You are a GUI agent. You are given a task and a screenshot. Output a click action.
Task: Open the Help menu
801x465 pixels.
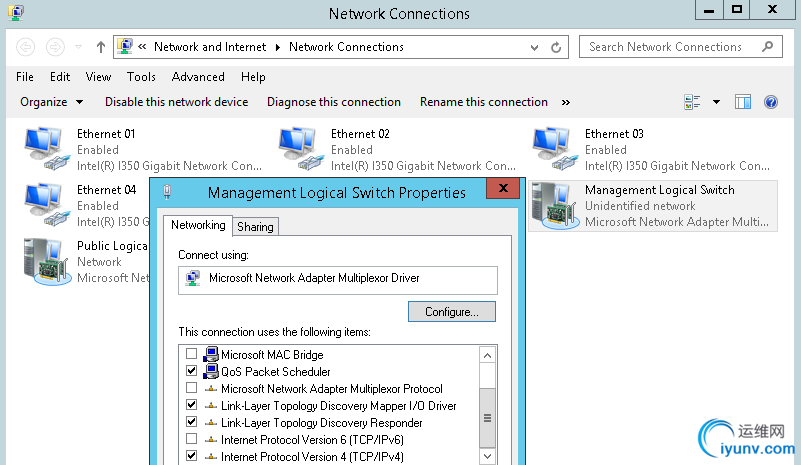tap(253, 77)
